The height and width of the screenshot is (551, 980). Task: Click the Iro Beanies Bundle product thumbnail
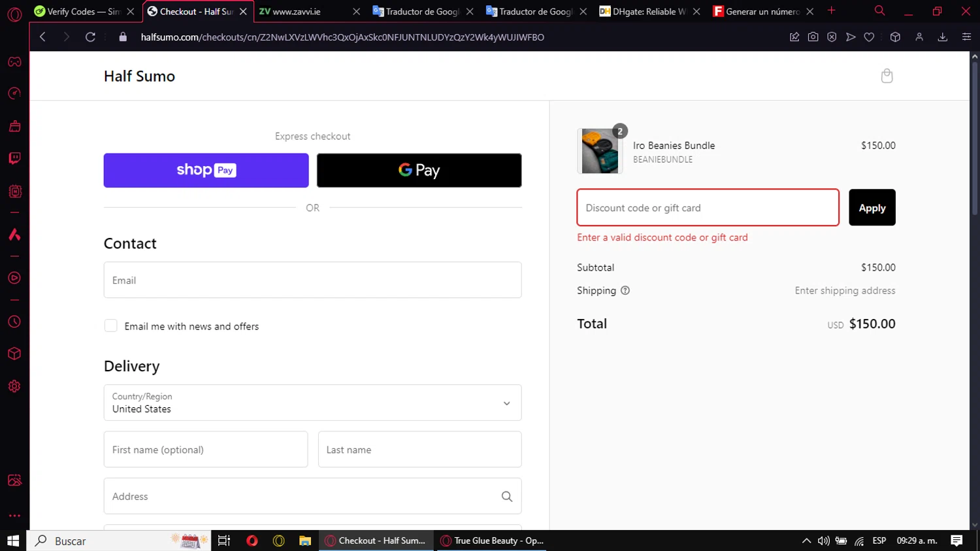pyautogui.click(x=600, y=151)
